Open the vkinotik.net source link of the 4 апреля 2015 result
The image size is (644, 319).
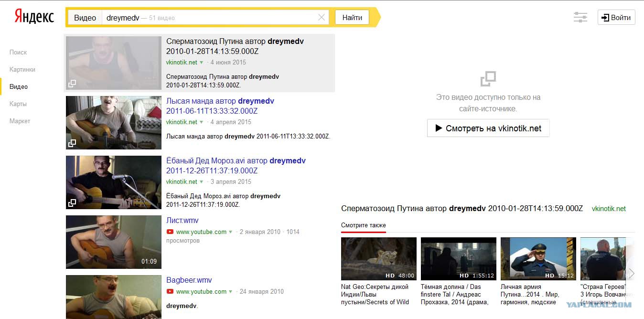[x=182, y=122]
